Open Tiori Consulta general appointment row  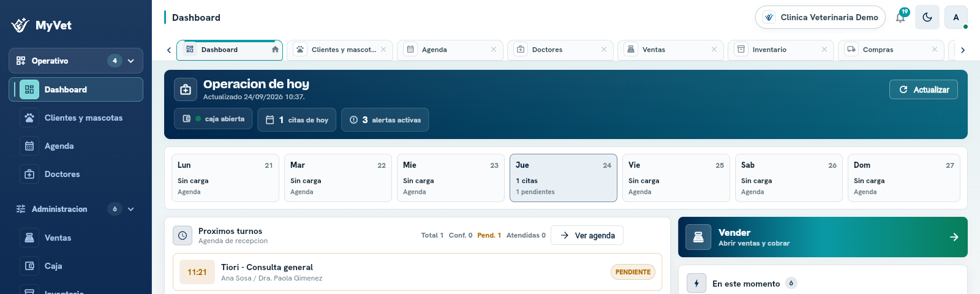(417, 272)
